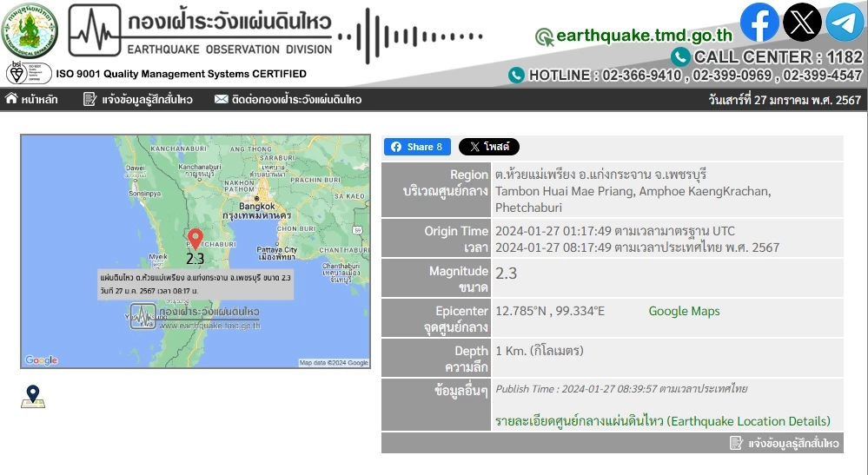The height and width of the screenshot is (475, 868).
Task: Click the Tambon Huai Mae Priang region text
Action: (633, 199)
